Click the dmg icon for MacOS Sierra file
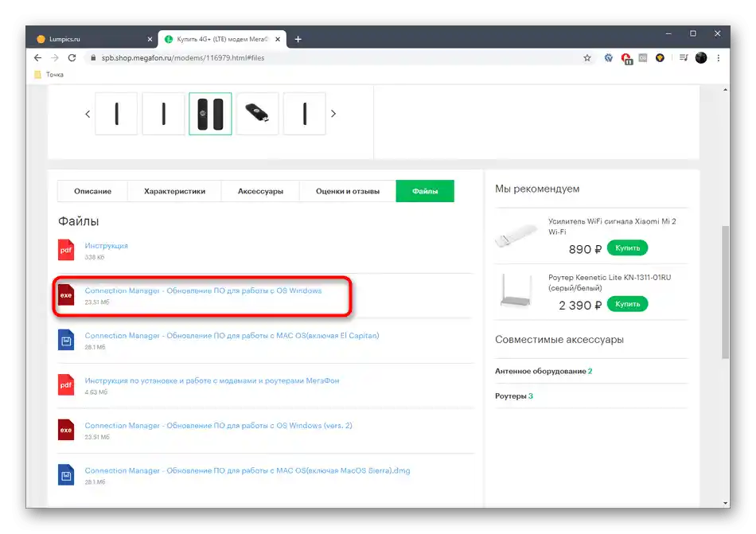Viewport: 756px width, 534px height. point(66,475)
